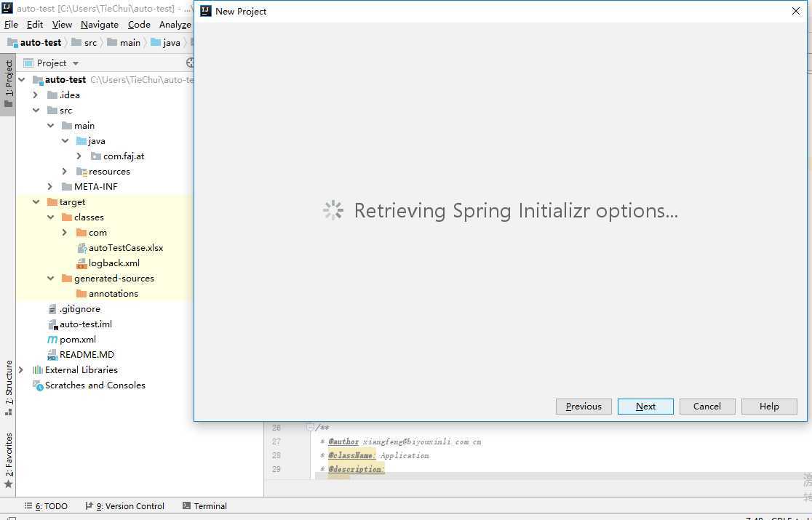Viewport: 812px width, 520px height.
Task: Open the 2: Favorites tool window tab
Action: 8,460
